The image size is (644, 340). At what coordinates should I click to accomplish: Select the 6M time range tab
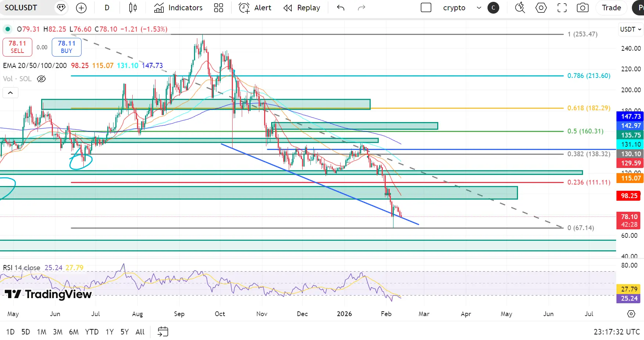[74, 332]
